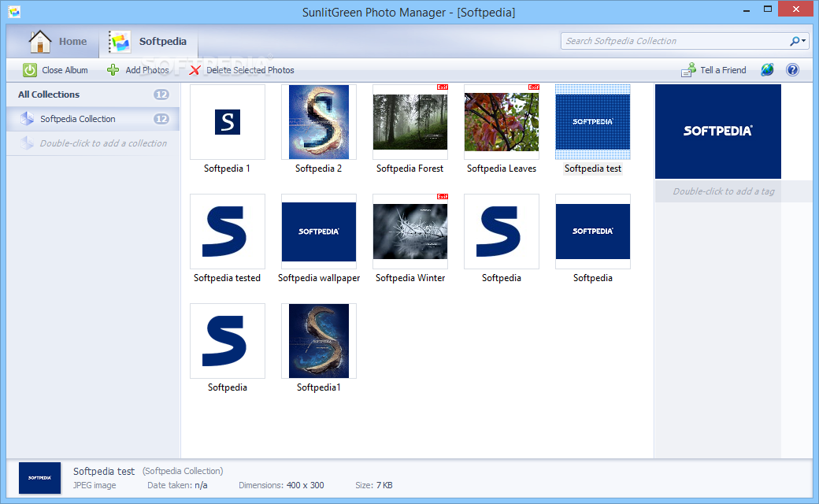
Task: Click Softpedia test name in status bar
Action: coord(104,471)
